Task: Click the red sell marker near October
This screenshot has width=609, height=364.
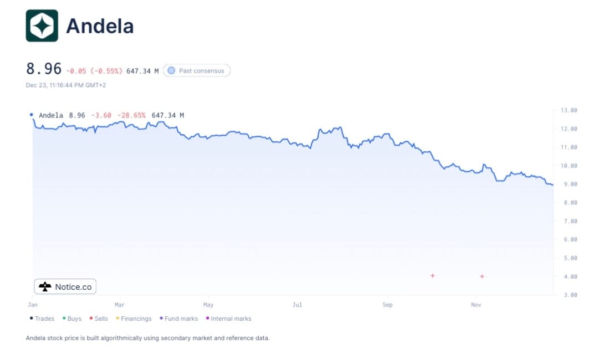Action: [432, 275]
